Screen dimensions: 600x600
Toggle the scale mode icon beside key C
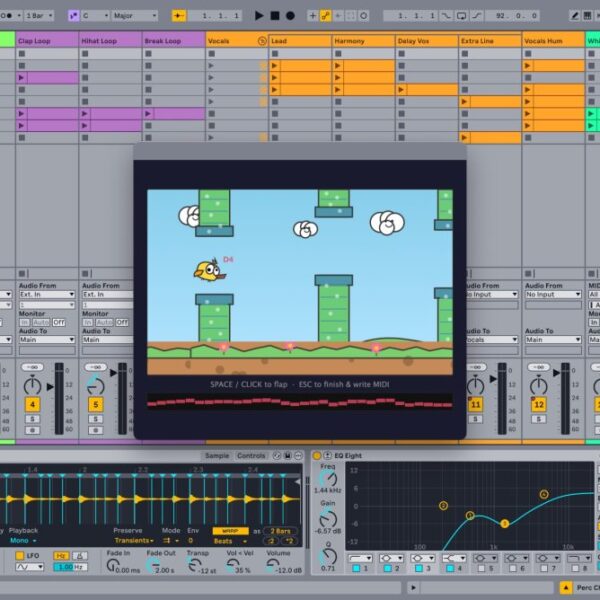pyautogui.click(x=73, y=16)
